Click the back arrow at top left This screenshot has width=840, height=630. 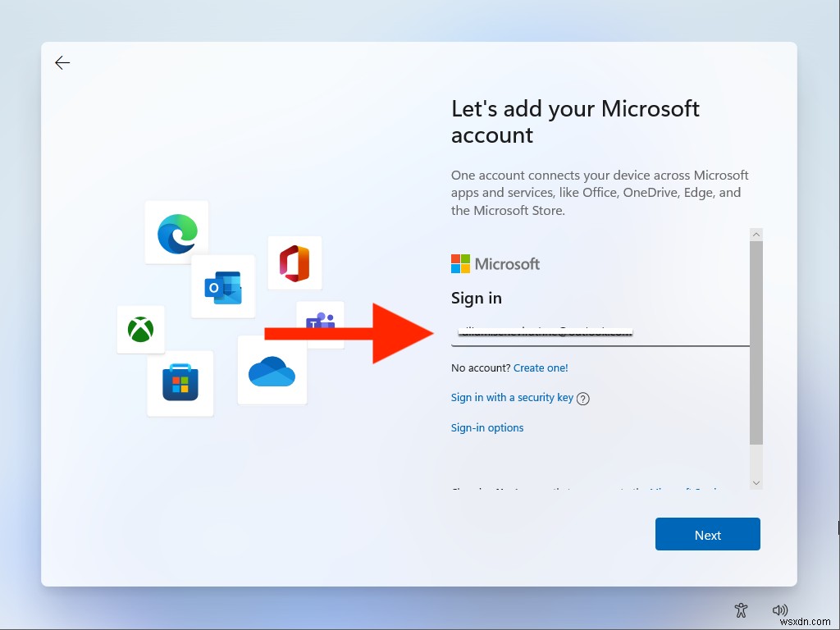(62, 62)
